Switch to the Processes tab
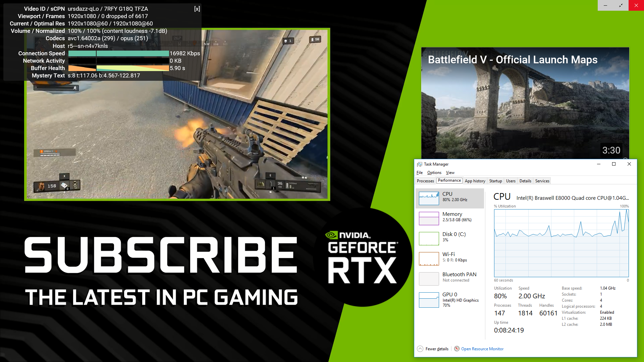644x362 pixels. point(425,181)
